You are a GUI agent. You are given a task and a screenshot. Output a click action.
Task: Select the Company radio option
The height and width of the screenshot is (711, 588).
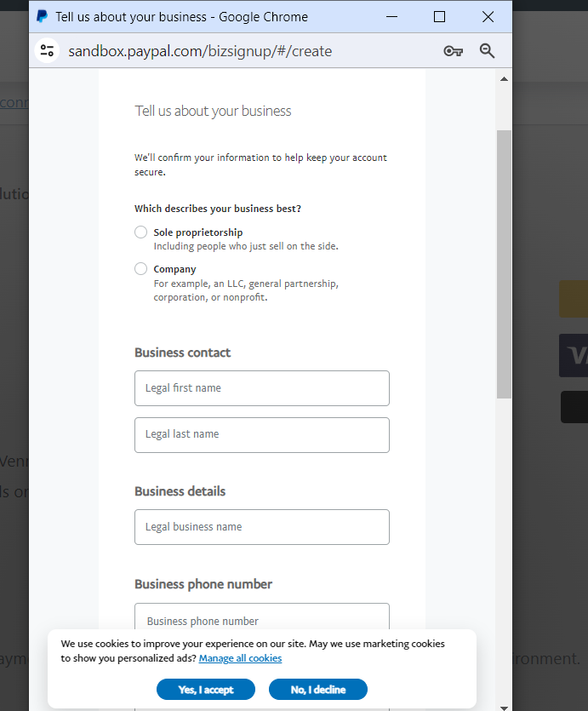[141, 269]
